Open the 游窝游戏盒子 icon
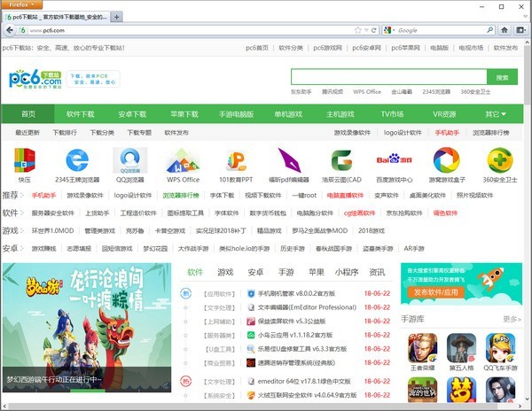 click(x=447, y=160)
